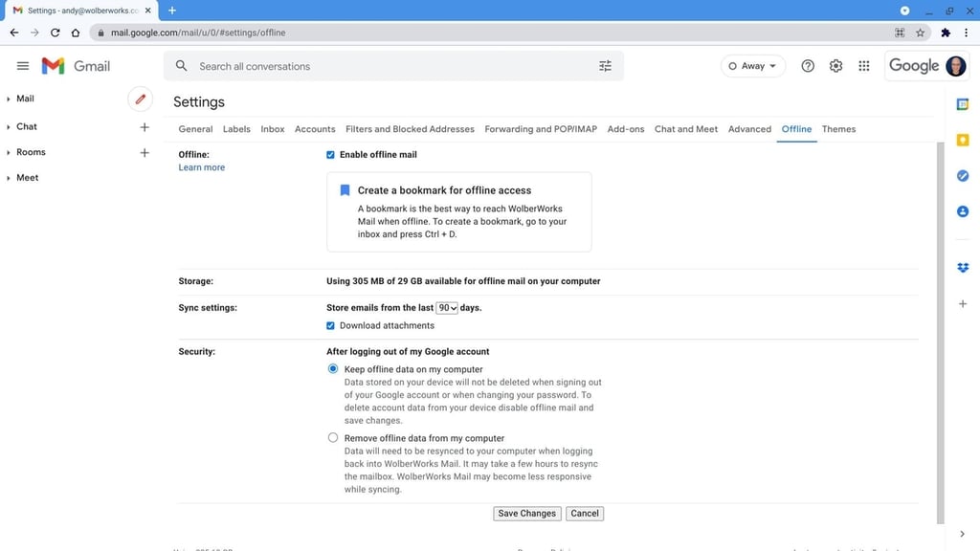Viewport: 980px width, 551px height.
Task: Open browser extensions puzzle icon
Action: [946, 33]
